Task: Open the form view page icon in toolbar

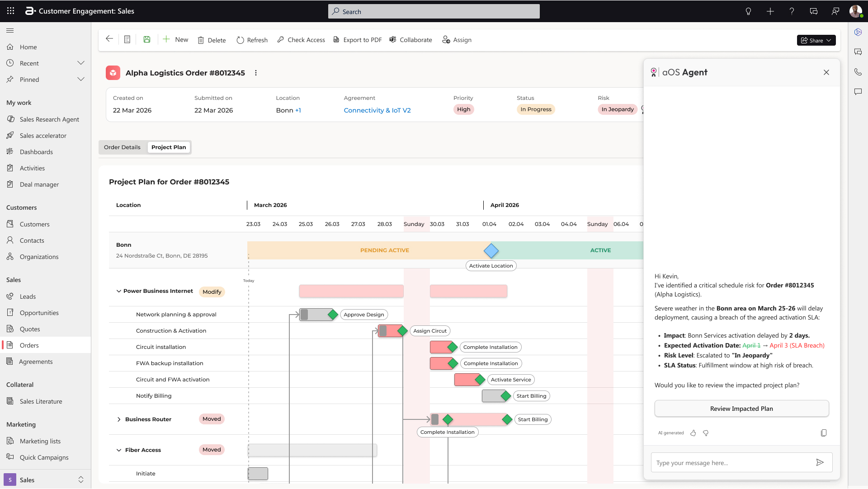Action: tap(127, 39)
